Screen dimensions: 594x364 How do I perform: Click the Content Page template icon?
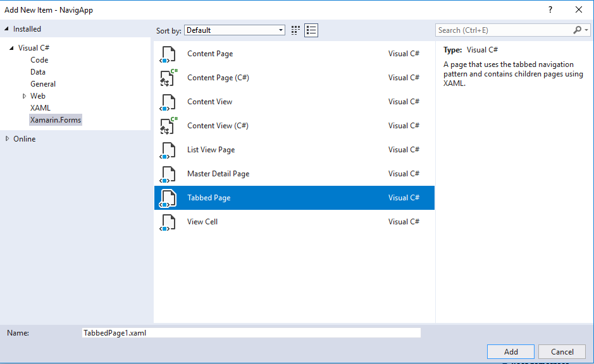(x=168, y=54)
